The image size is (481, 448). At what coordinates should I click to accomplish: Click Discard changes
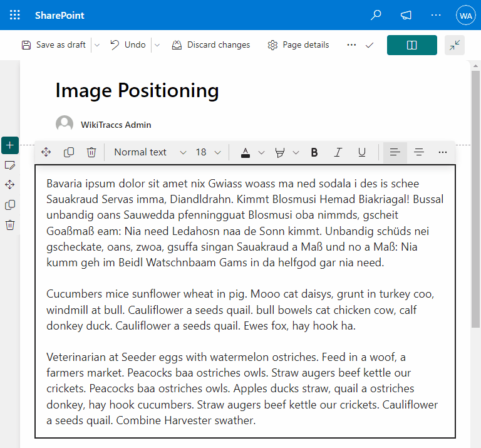point(210,45)
